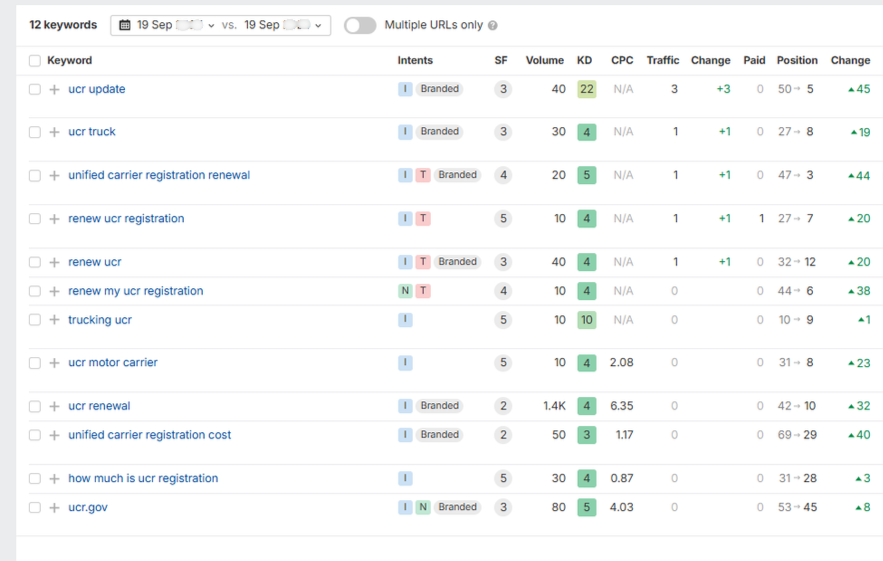Select the checkbox for ucr truck

tap(35, 132)
